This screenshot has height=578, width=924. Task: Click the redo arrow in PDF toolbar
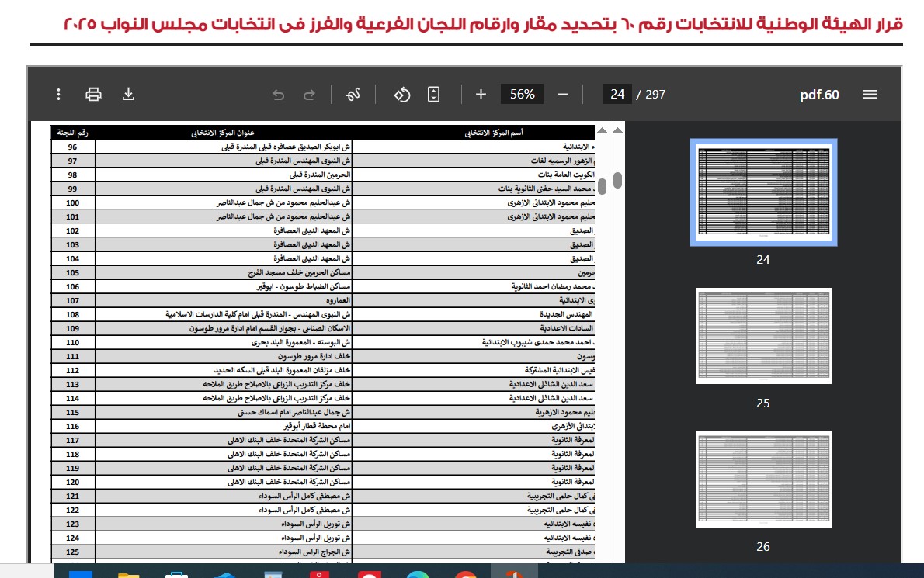click(x=309, y=95)
